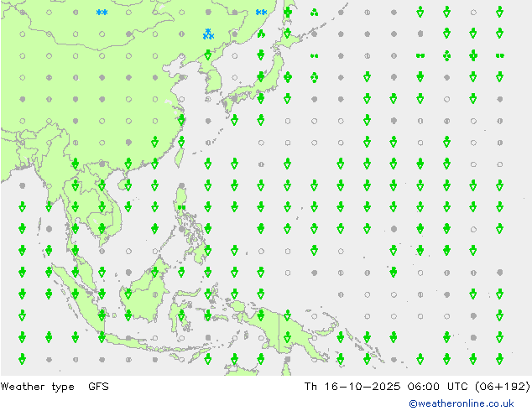Select the "GFS" model label
532x411 pixels.
tap(98, 386)
